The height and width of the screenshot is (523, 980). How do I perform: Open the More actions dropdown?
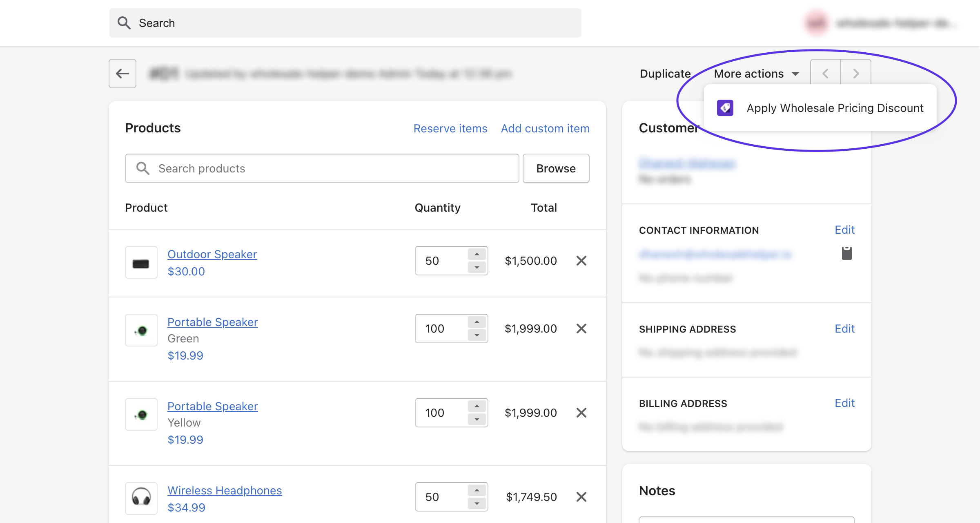coord(756,74)
